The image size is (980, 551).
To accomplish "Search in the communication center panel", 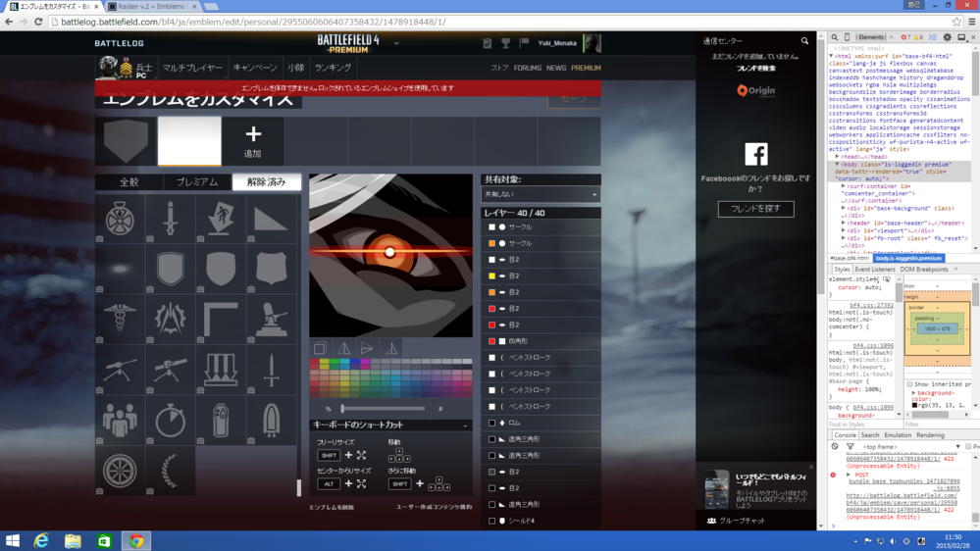I will pos(804,41).
